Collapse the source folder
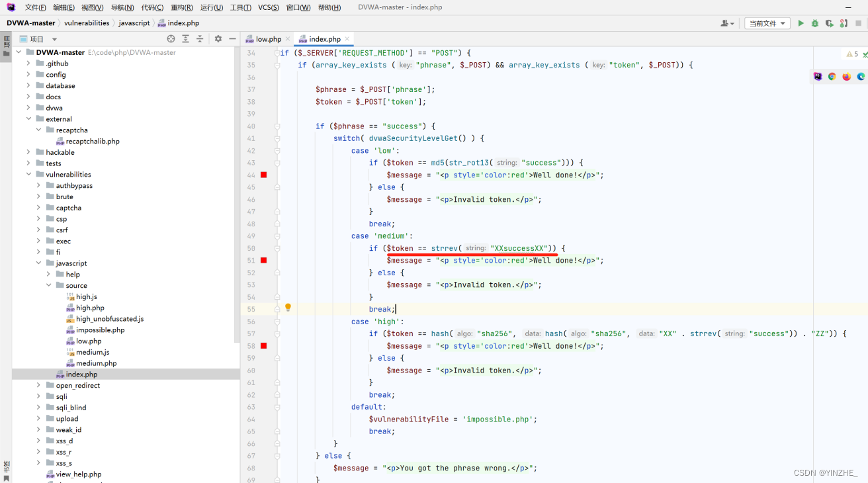This screenshot has height=483, width=868. click(x=49, y=285)
